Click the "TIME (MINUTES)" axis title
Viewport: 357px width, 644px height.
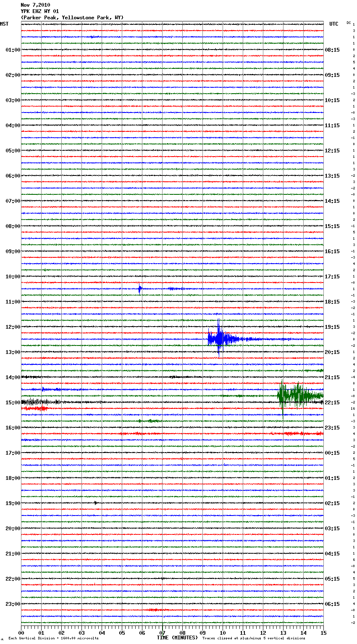177,638
